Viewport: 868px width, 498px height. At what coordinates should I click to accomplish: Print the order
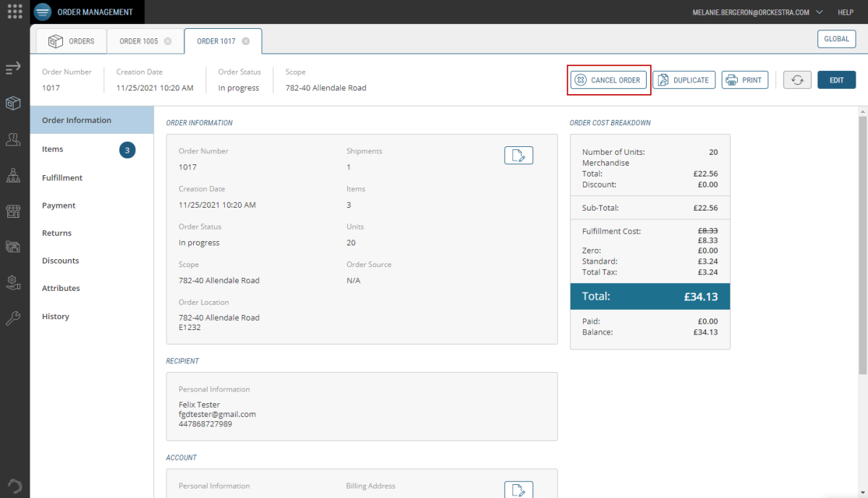coord(744,80)
